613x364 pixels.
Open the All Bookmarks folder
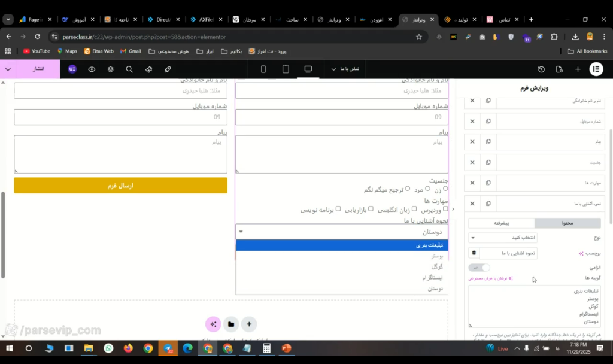(x=587, y=51)
